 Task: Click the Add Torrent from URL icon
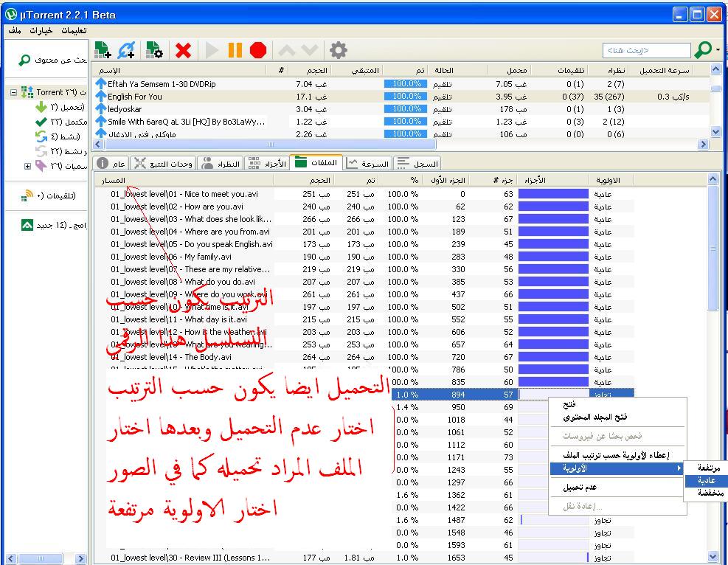(128, 50)
